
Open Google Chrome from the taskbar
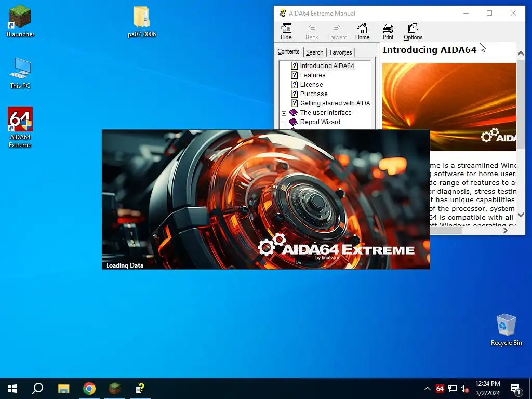pos(89,389)
